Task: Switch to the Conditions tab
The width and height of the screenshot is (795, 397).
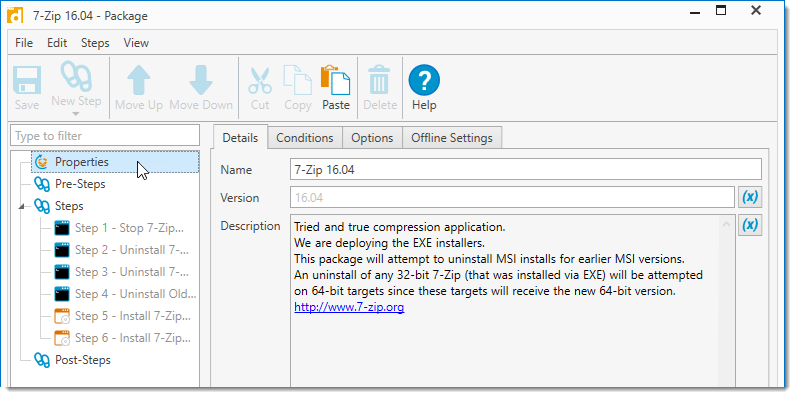Action: pos(305,138)
